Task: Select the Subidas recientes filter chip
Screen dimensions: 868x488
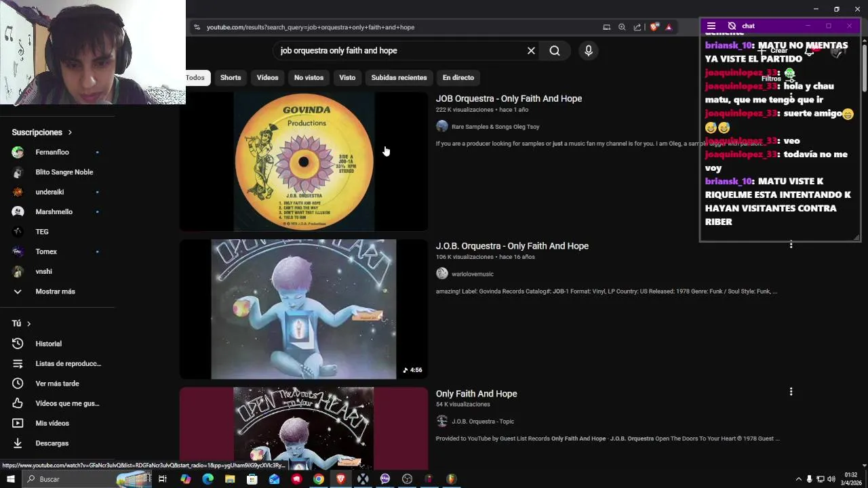Action: [x=399, y=77]
